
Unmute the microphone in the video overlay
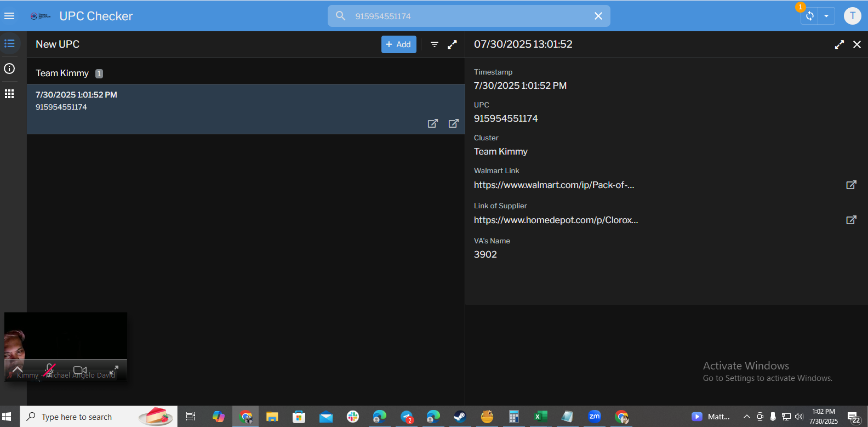(x=49, y=369)
